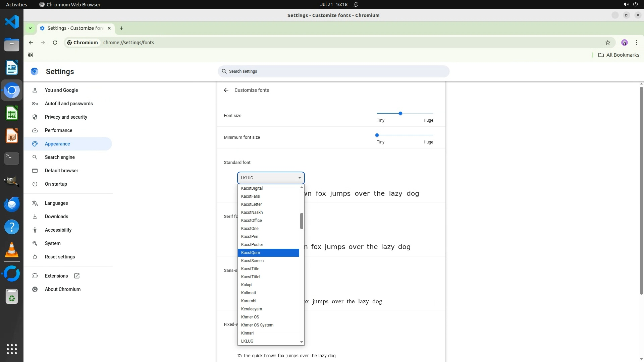The image size is (644, 362).
Task: Collapse the Standard font LKLUG dropdown
Action: tap(271, 178)
